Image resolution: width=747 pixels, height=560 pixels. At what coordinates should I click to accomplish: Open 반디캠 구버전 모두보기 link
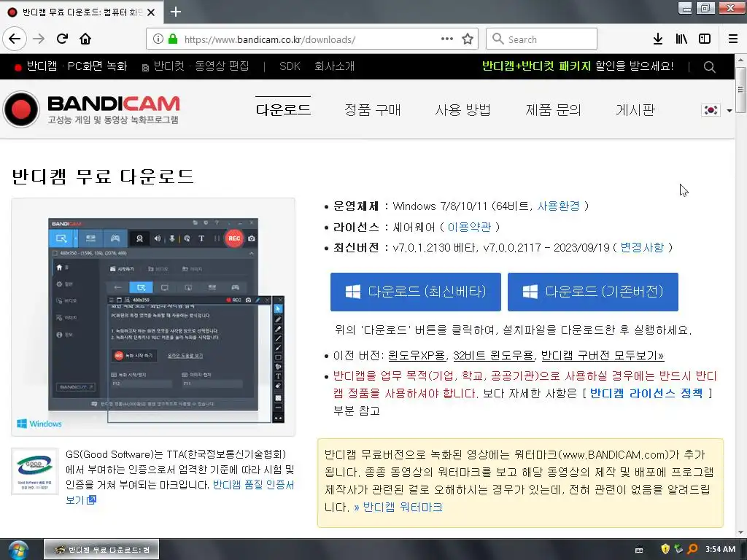(603, 356)
